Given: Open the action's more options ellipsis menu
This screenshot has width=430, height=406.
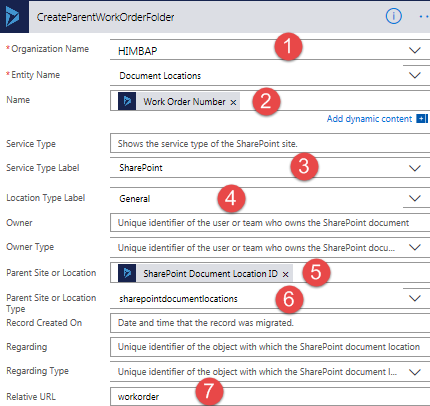Looking at the screenshot, I should click(x=424, y=16).
